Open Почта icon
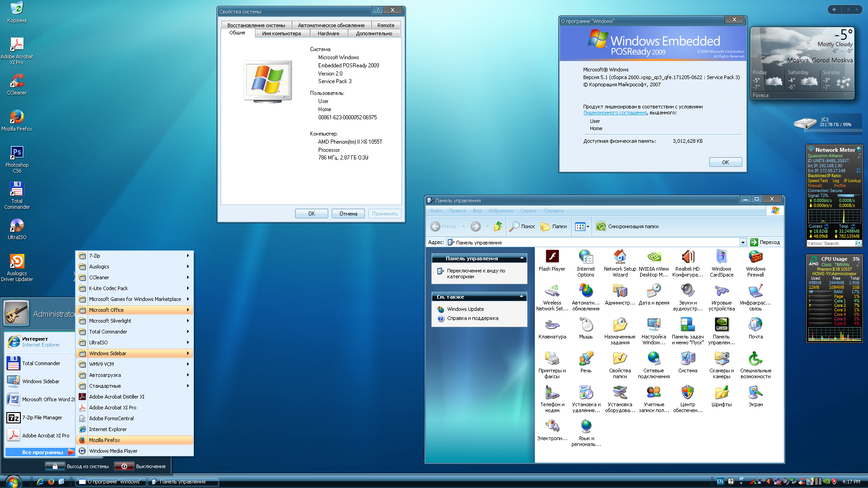 click(755, 329)
